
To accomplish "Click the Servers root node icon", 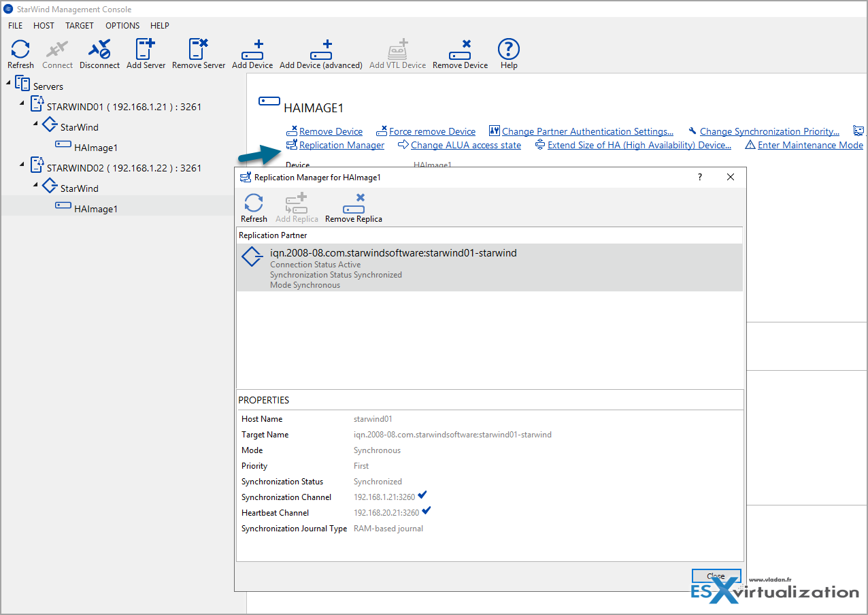I will coord(22,84).
